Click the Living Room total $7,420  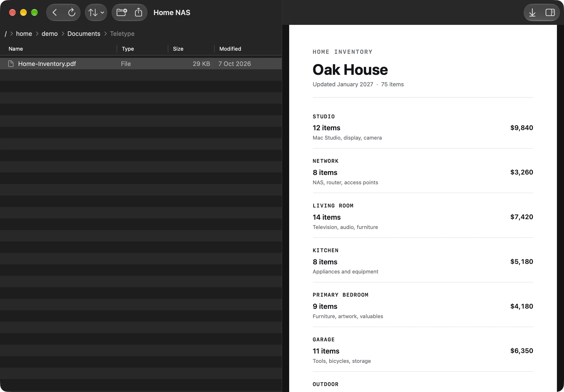point(521,217)
